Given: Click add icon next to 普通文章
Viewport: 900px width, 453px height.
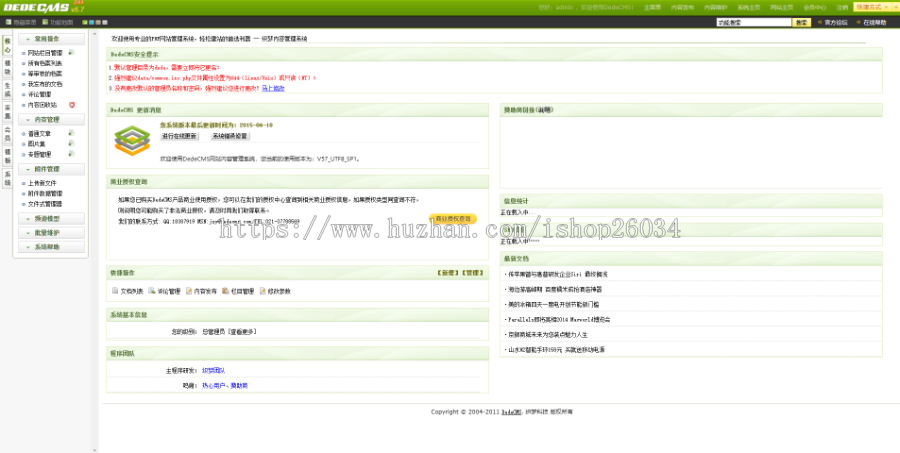Looking at the screenshot, I should pyautogui.click(x=71, y=133).
